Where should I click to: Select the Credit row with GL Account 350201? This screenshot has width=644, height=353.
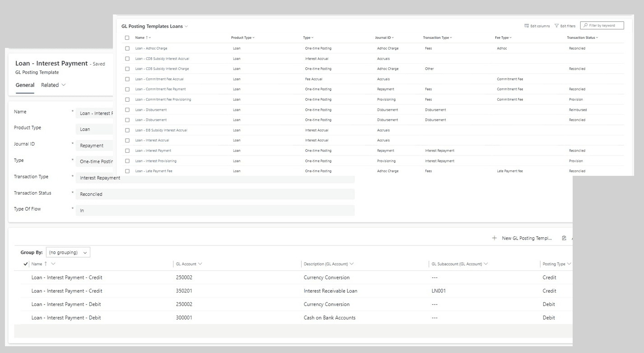pos(293,291)
